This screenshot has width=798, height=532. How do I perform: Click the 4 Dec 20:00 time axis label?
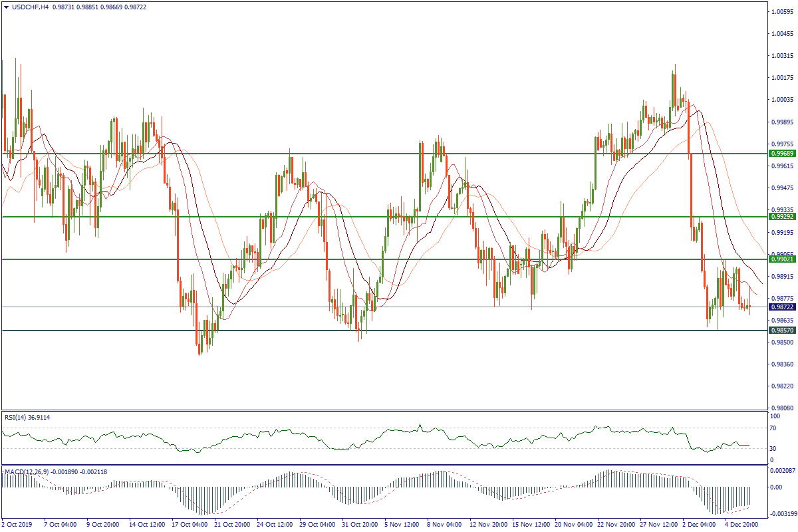click(x=743, y=525)
